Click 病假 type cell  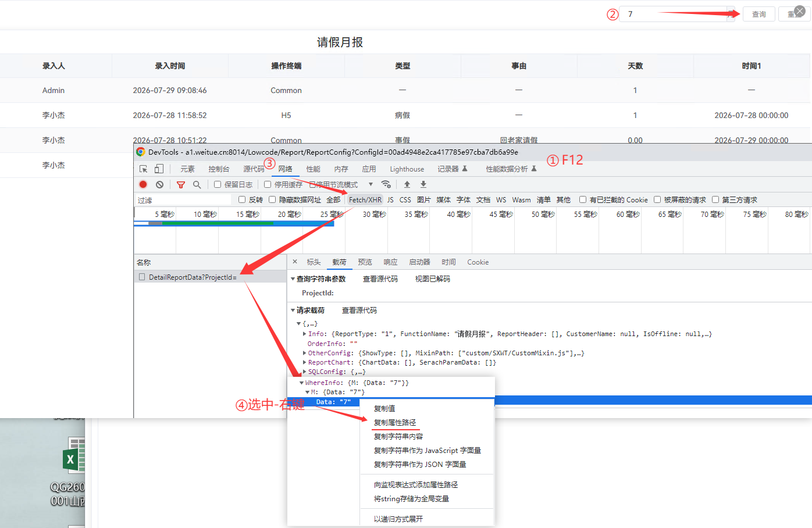point(403,115)
